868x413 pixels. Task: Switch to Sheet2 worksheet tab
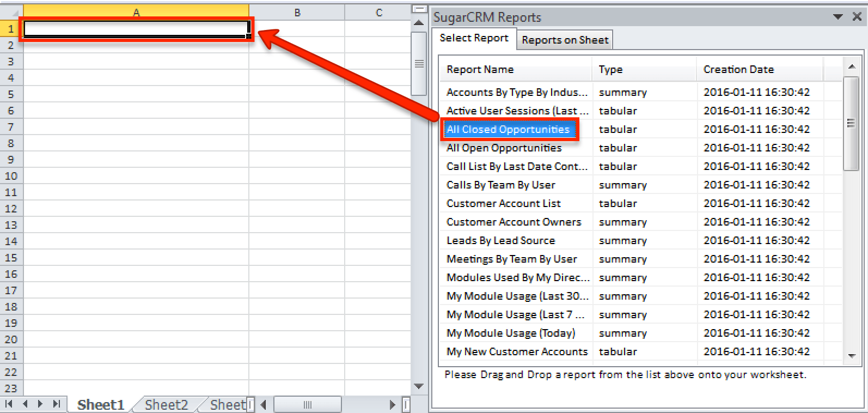click(x=166, y=405)
